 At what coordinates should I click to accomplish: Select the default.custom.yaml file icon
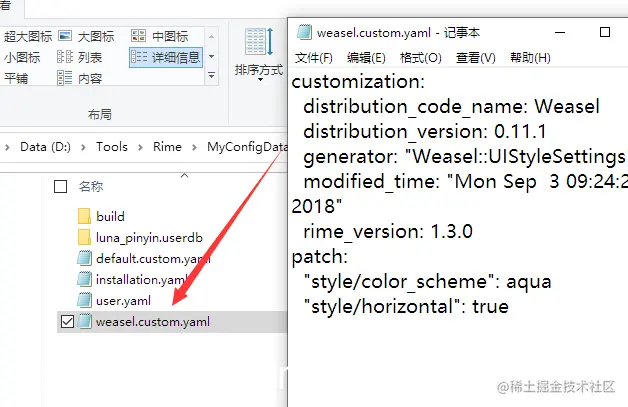[x=84, y=258]
